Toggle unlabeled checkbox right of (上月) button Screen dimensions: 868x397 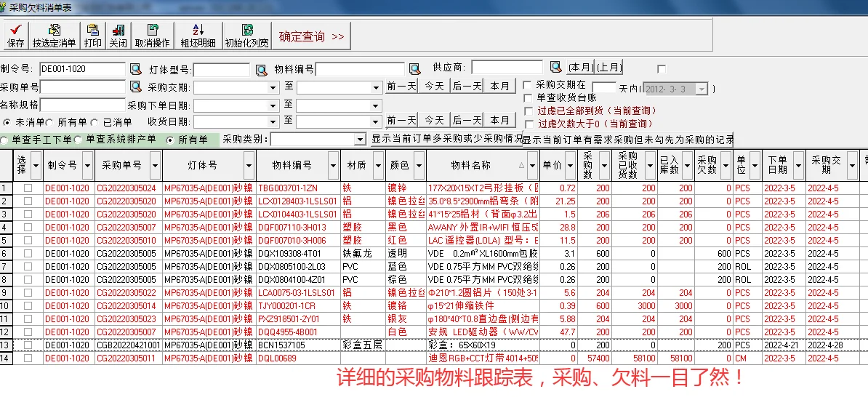pos(661,69)
